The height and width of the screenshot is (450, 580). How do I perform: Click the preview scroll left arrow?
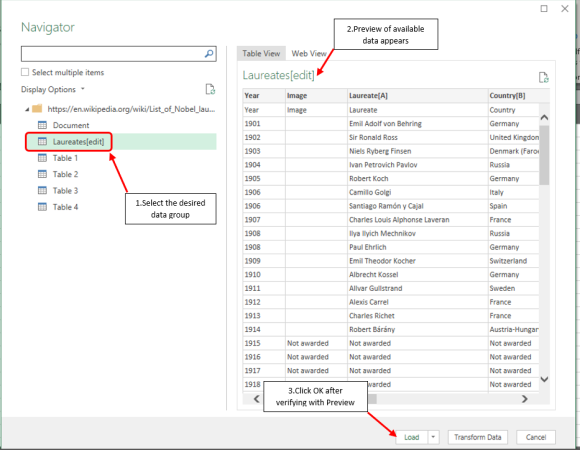point(256,399)
